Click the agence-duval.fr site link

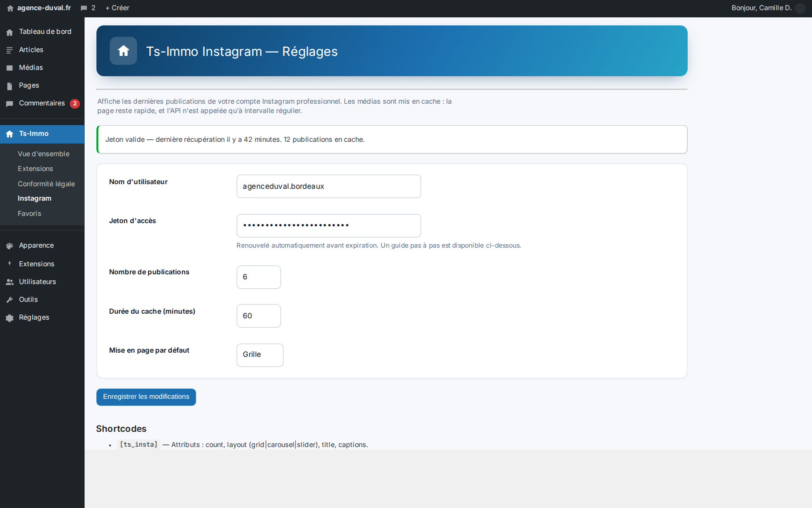point(44,8)
